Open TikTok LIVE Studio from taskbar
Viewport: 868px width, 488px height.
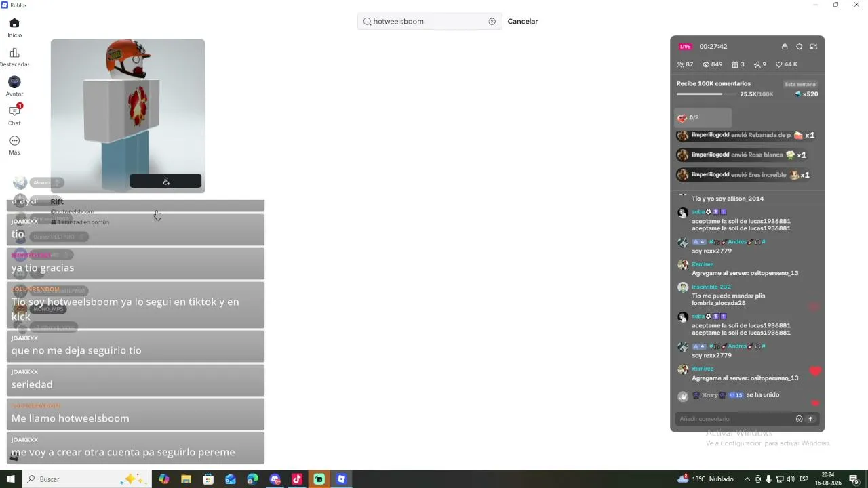click(x=319, y=479)
